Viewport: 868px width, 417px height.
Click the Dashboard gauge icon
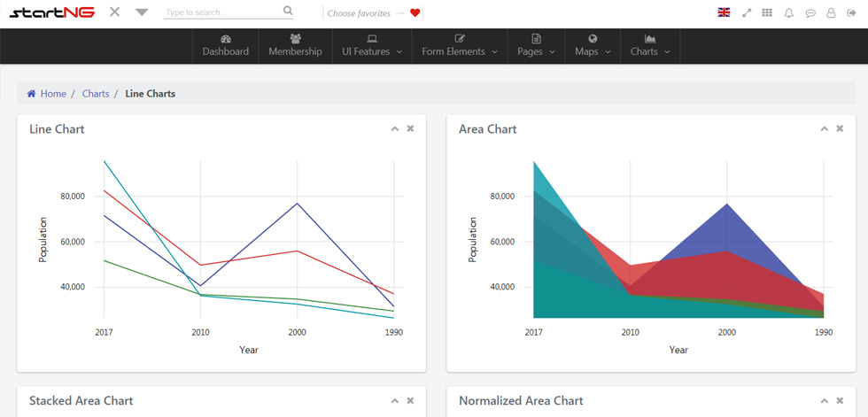(225, 39)
